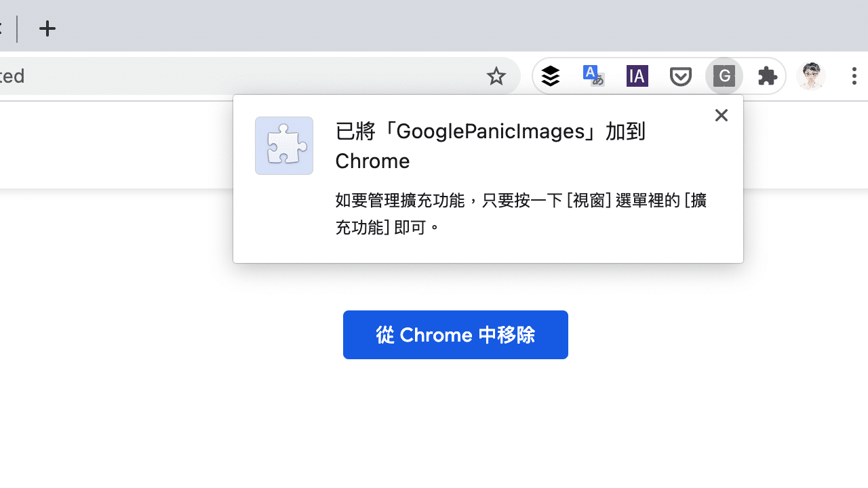Open the Chrome three-dot menu

pos(854,76)
